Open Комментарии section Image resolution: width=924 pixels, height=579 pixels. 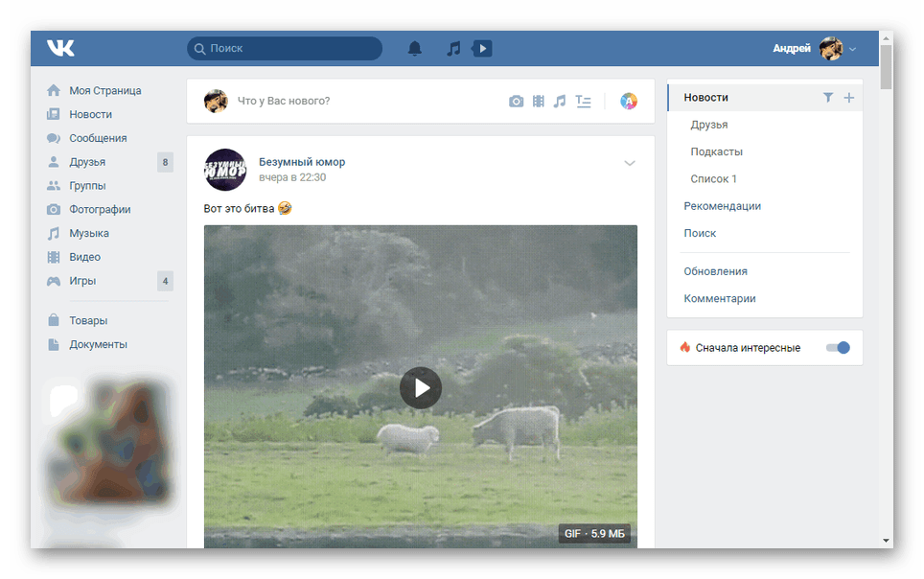720,298
